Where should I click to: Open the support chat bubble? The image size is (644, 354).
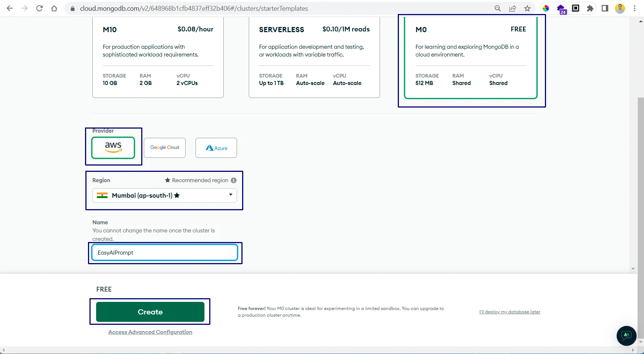pos(626,336)
